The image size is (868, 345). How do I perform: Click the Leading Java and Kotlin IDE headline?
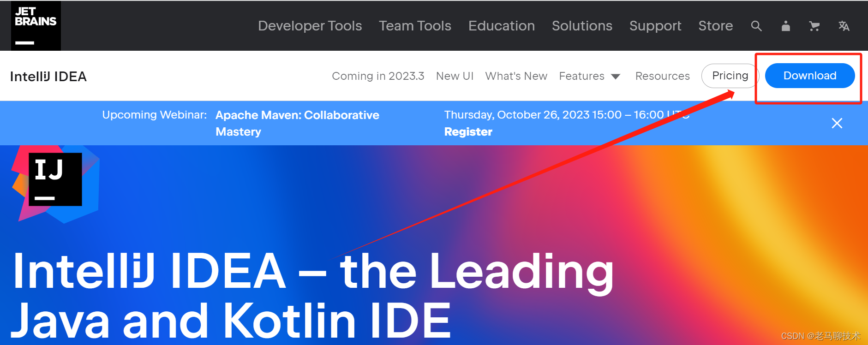[x=312, y=295]
